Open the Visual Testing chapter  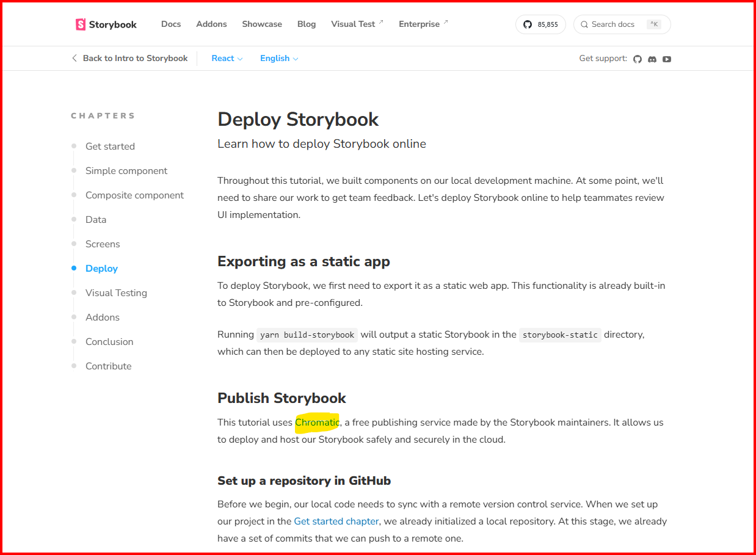click(116, 293)
